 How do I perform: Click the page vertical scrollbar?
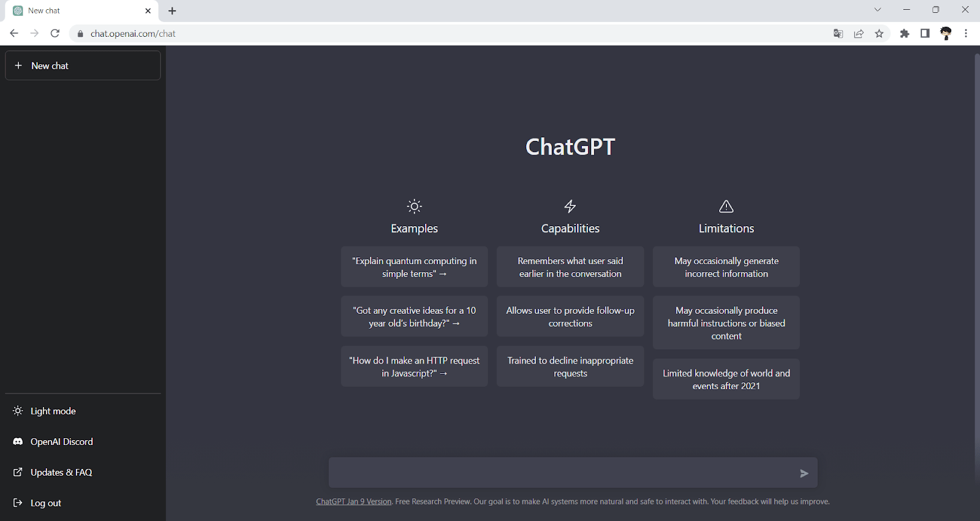(976, 267)
